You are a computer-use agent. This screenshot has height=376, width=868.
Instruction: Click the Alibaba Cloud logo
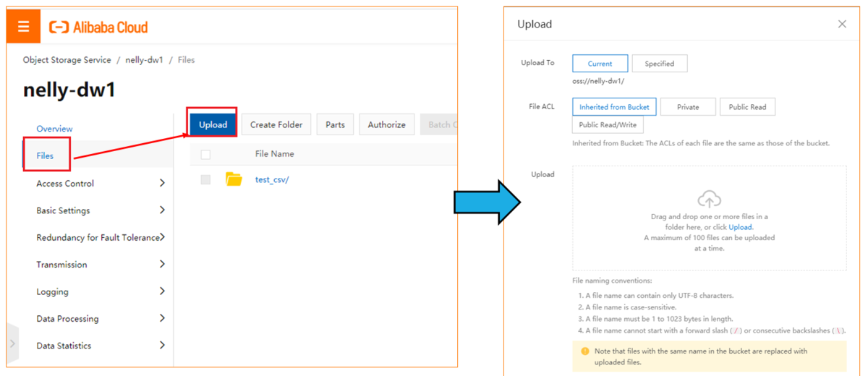point(98,27)
